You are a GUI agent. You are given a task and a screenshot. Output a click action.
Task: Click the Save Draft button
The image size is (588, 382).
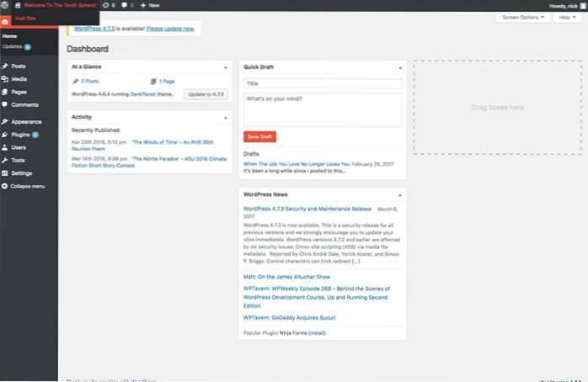click(x=259, y=136)
